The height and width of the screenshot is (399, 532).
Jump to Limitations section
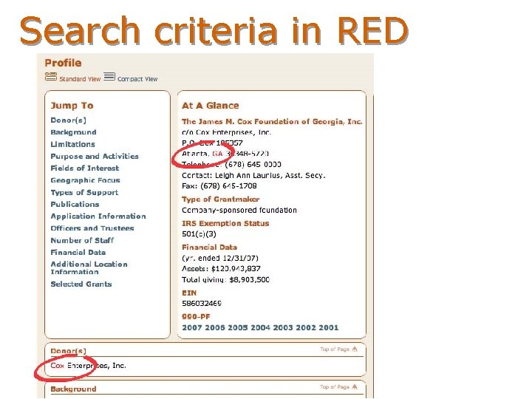coord(72,144)
